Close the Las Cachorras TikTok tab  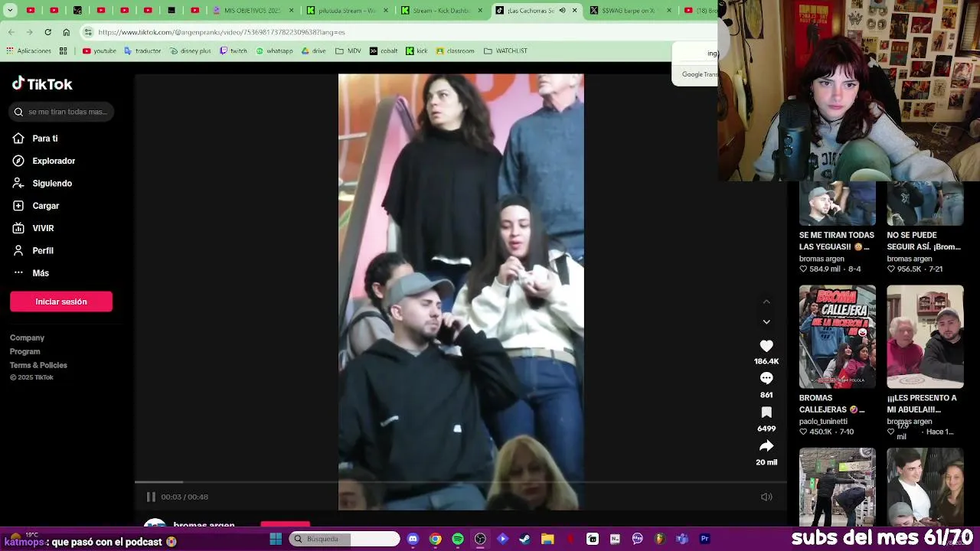point(573,11)
